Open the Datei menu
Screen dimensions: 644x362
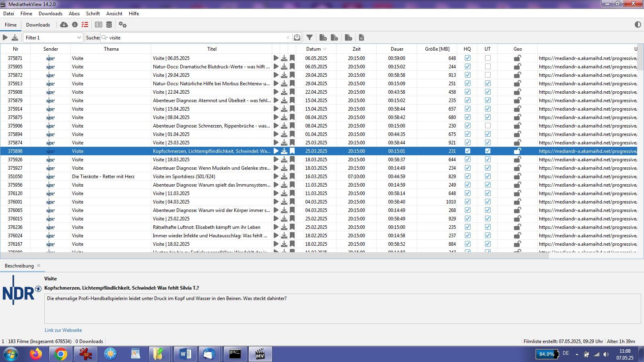click(8, 13)
